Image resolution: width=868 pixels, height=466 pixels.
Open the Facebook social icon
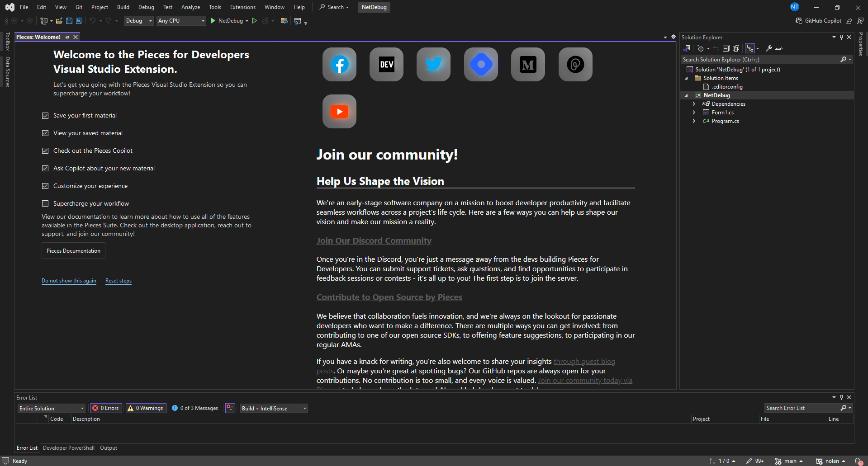pos(339,64)
